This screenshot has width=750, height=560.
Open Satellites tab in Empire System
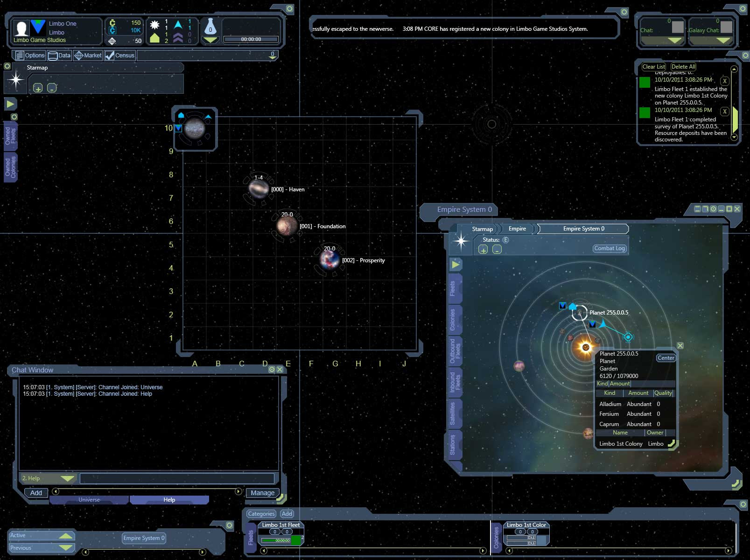tap(455, 413)
